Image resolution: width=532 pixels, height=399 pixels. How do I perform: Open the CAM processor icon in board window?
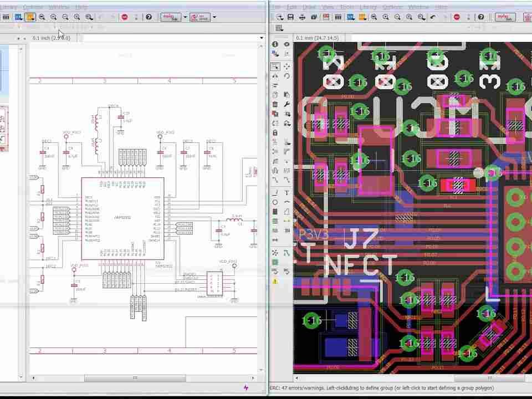pyautogui.click(x=314, y=17)
